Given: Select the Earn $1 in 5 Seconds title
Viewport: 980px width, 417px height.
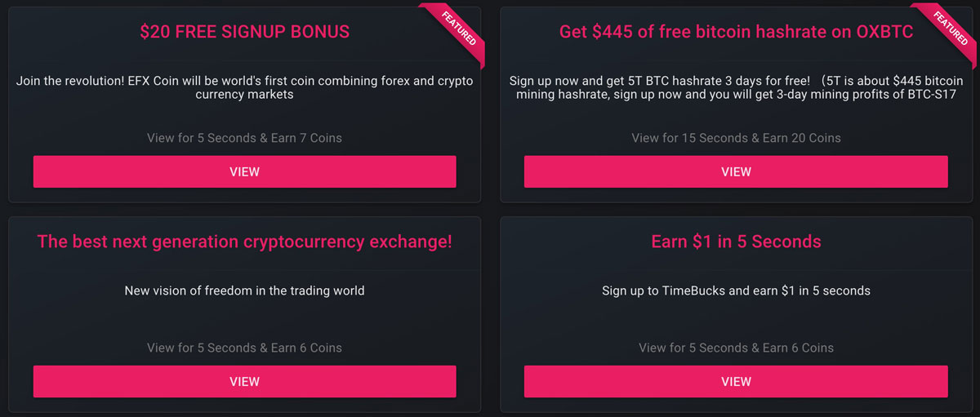Looking at the screenshot, I should click(736, 242).
